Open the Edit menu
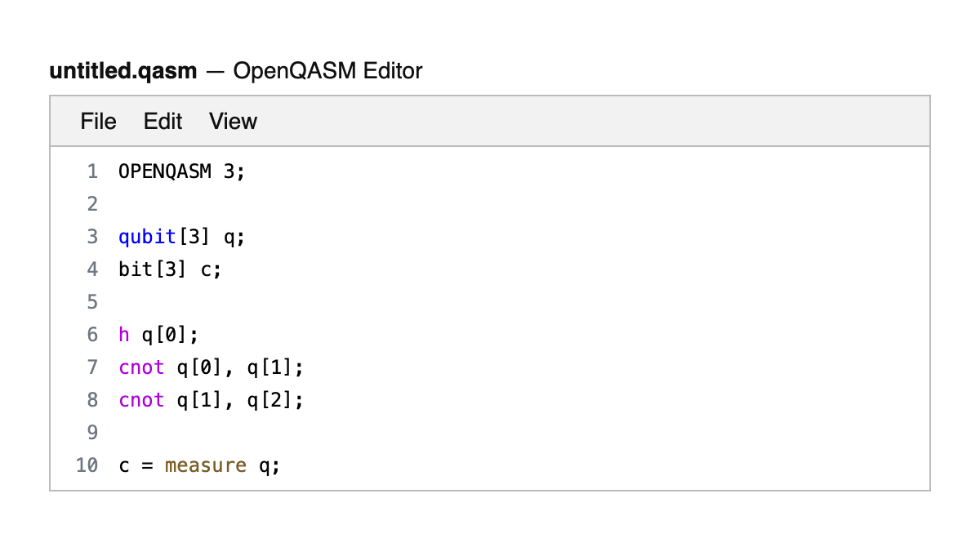Image resolution: width=980 pixels, height=547 pixels. pyautogui.click(x=163, y=122)
